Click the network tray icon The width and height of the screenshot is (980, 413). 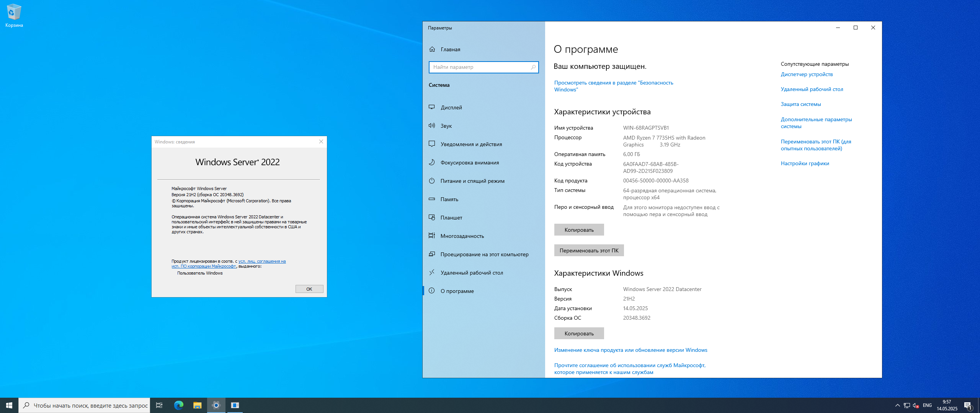[906, 405]
